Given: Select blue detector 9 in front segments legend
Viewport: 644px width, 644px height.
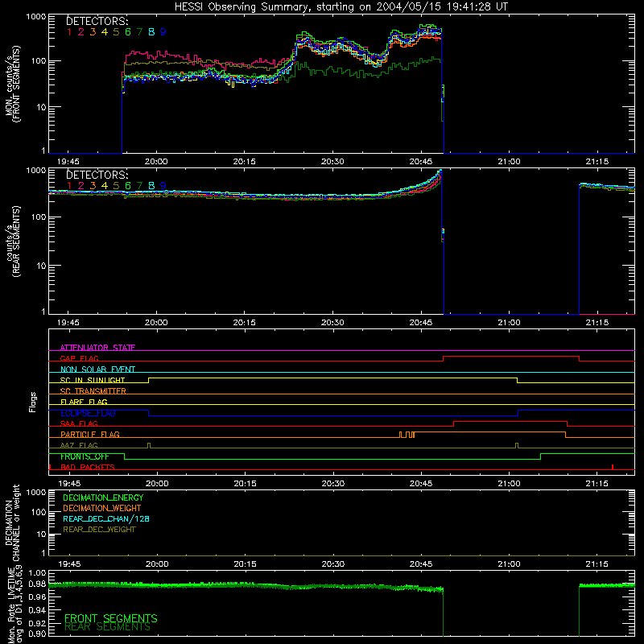Looking at the screenshot, I should [x=163, y=32].
